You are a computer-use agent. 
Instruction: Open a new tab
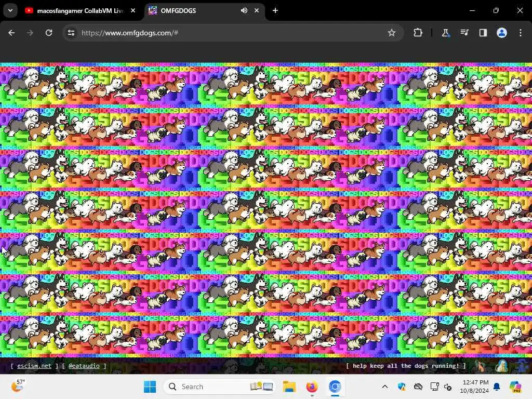(x=275, y=10)
